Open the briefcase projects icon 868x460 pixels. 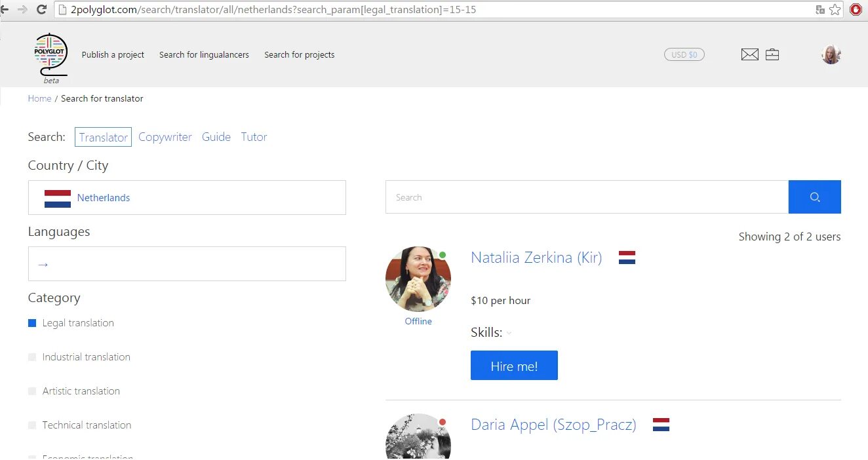click(772, 54)
